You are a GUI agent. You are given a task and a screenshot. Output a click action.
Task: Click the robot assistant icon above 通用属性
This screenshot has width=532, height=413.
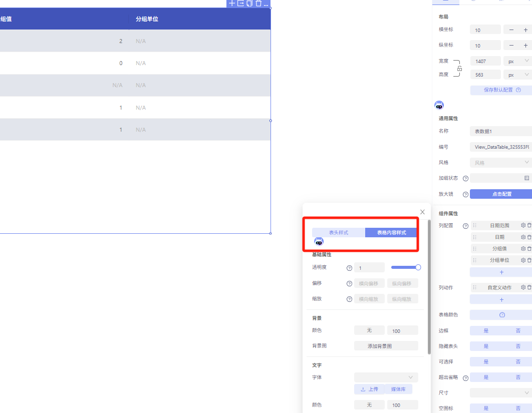[439, 105]
